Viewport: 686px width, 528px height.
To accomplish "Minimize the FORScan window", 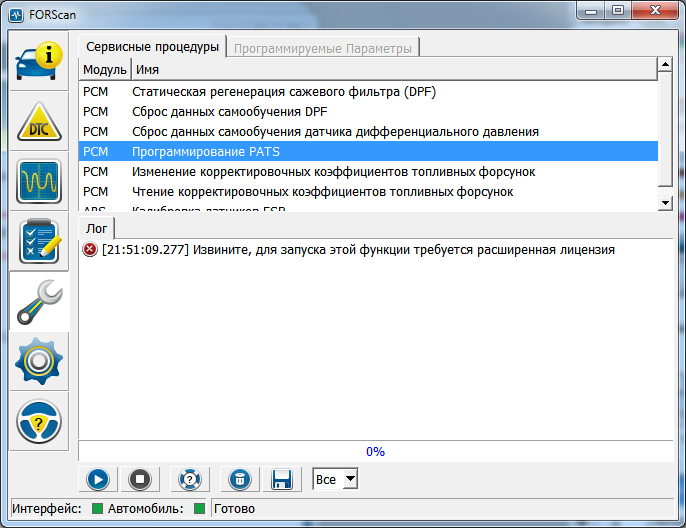I will click(591, 11).
